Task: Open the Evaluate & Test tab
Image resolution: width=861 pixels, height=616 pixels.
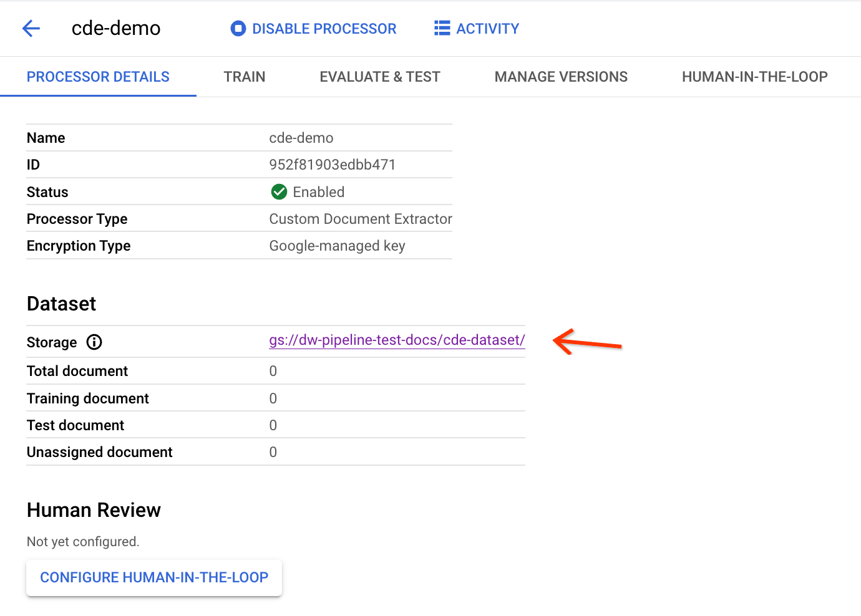Action: point(379,77)
